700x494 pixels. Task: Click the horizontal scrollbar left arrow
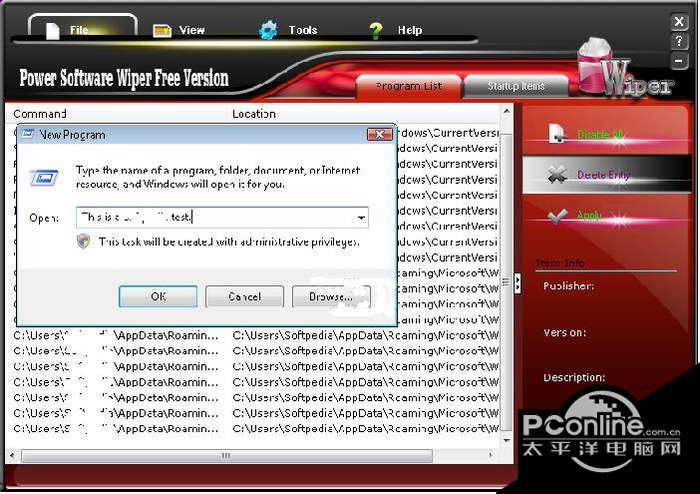coord(12,456)
